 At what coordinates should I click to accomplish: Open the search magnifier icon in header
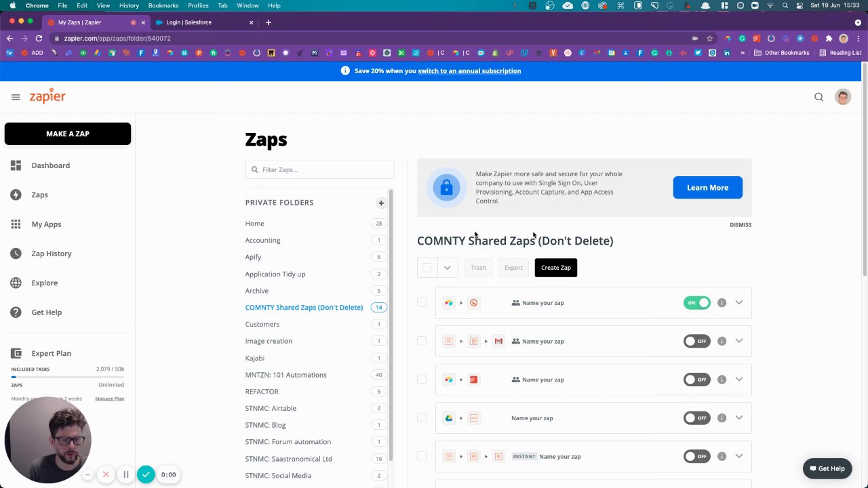pyautogui.click(x=818, y=97)
